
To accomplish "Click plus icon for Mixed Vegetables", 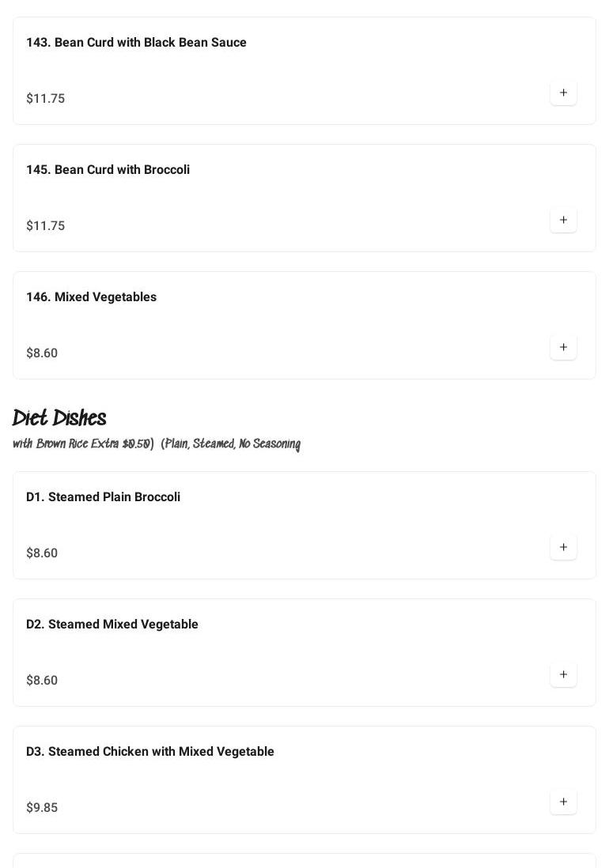I will tap(563, 347).
